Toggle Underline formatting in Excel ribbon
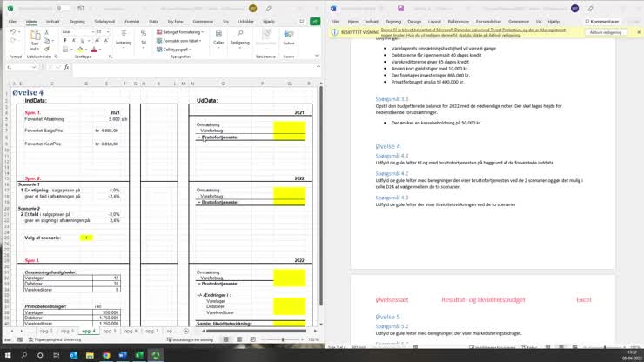This screenshot has height=362, width=644. pos(82,40)
